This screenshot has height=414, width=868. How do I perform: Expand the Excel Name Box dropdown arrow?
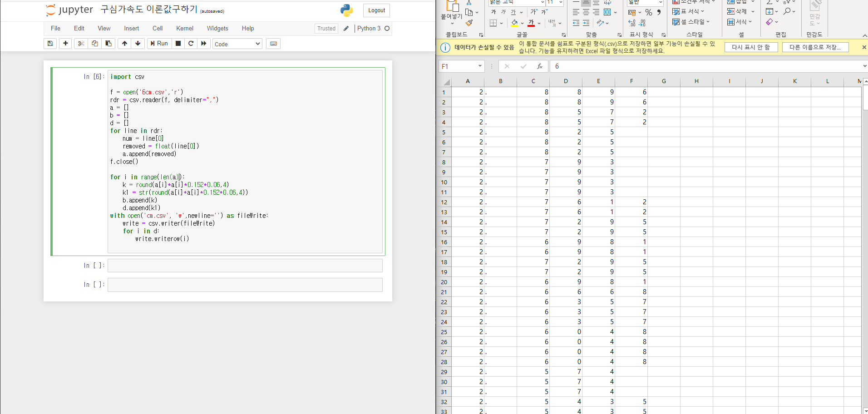pyautogui.click(x=480, y=66)
